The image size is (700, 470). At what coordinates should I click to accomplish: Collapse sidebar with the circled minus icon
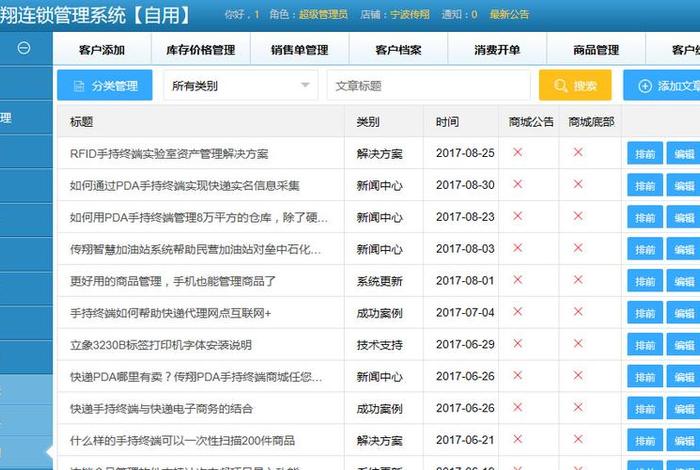point(24,48)
